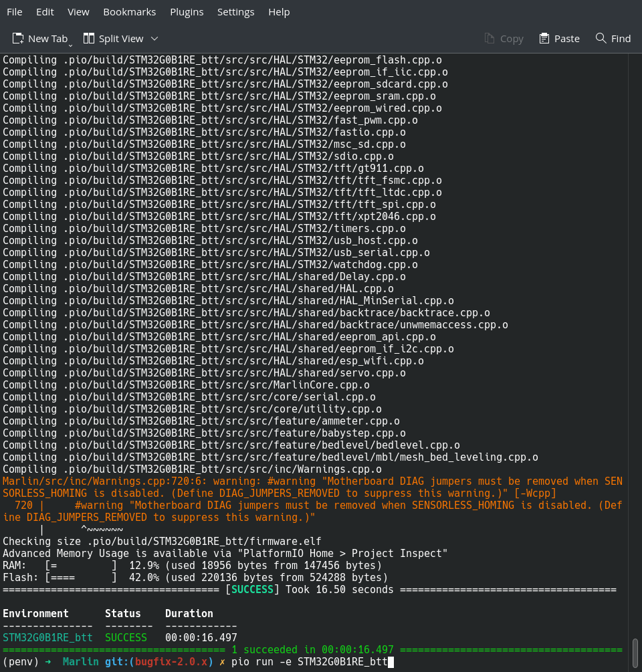Viewport: 642px width, 672px height.
Task: Open the Edit menu
Action: tap(45, 12)
